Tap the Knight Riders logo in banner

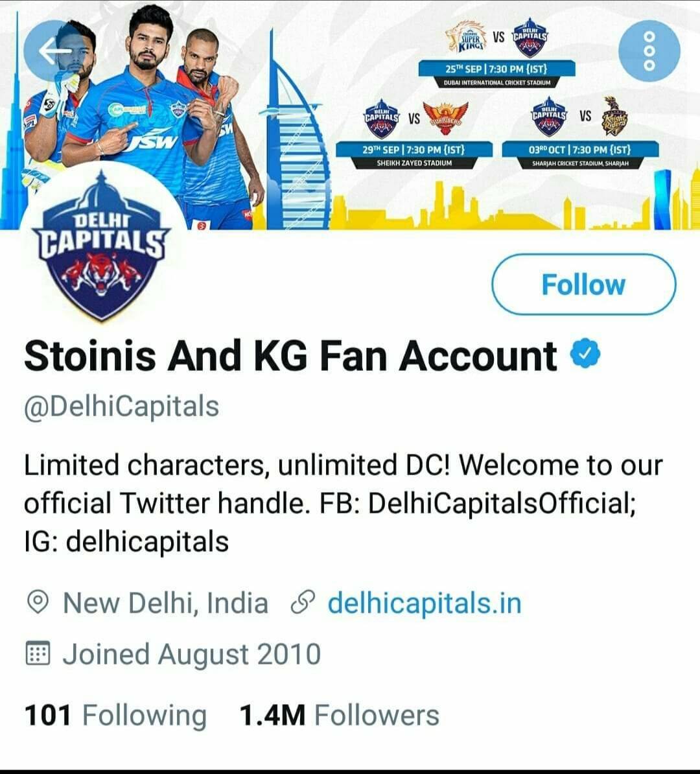coord(614,117)
